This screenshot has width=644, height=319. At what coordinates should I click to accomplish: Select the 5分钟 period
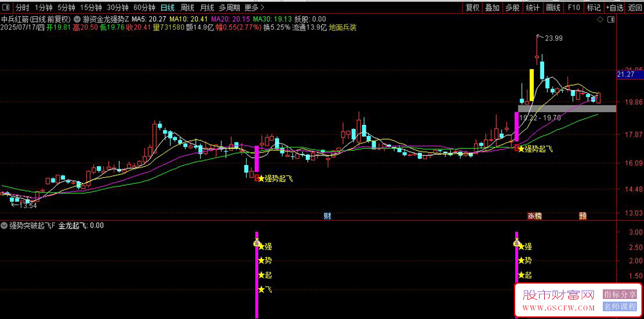[x=66, y=7]
